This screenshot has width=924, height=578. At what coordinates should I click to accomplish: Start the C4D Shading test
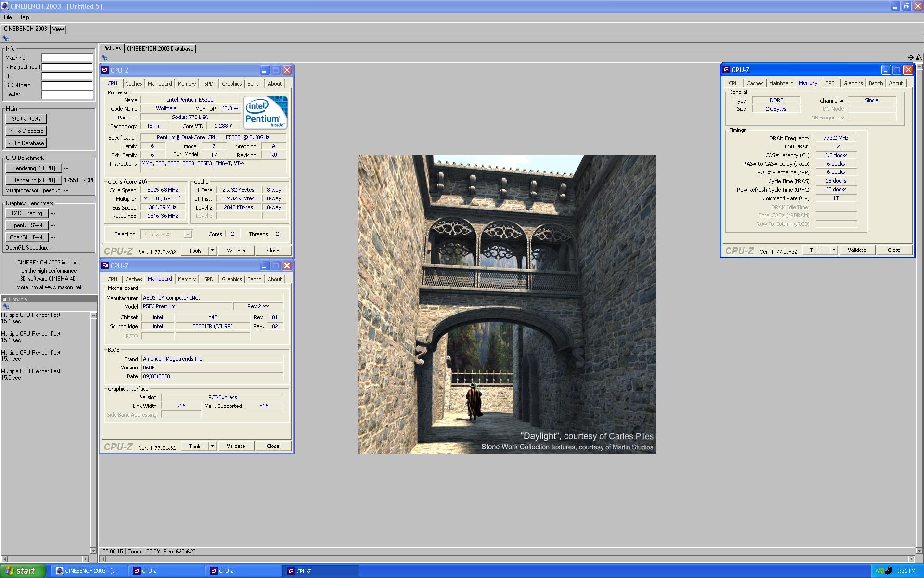tap(27, 213)
